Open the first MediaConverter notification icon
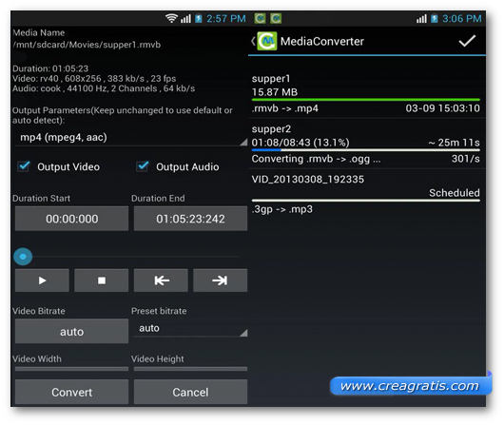Image resolution: width=504 pixels, height=425 pixels. point(260,19)
